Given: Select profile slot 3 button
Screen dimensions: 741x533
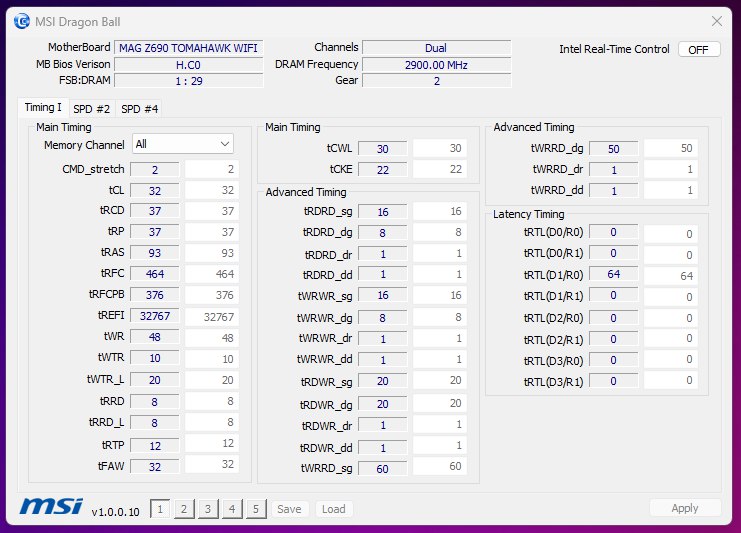Looking at the screenshot, I should [208, 509].
